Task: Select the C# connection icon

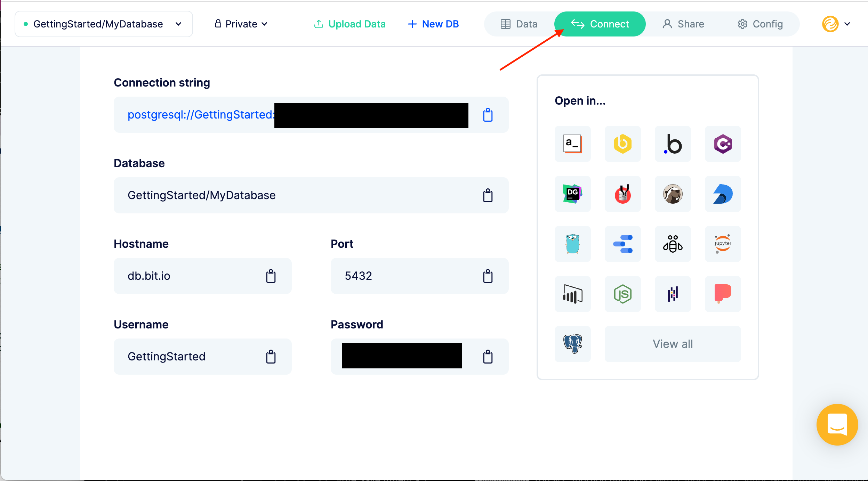Action: click(723, 144)
